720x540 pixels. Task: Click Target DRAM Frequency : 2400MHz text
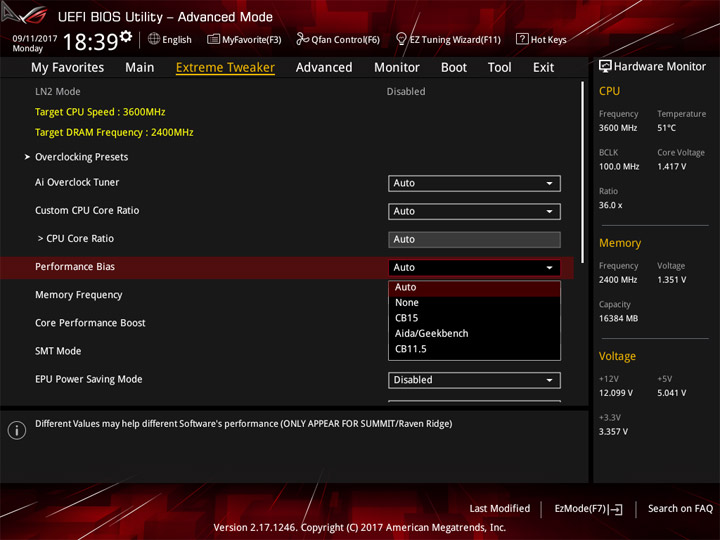[114, 132]
